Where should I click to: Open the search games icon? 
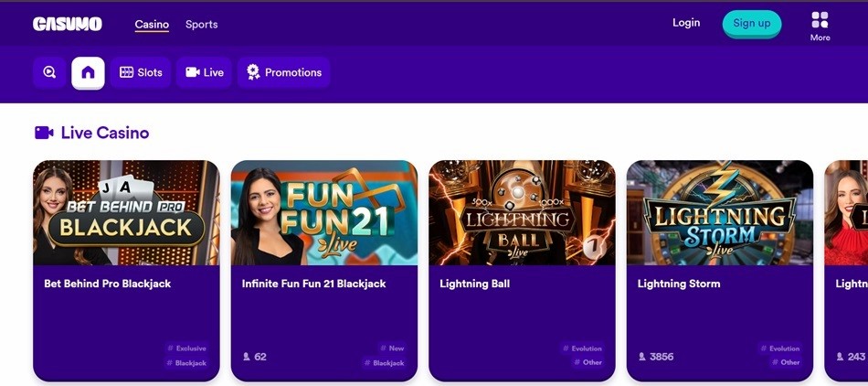pyautogui.click(x=49, y=72)
